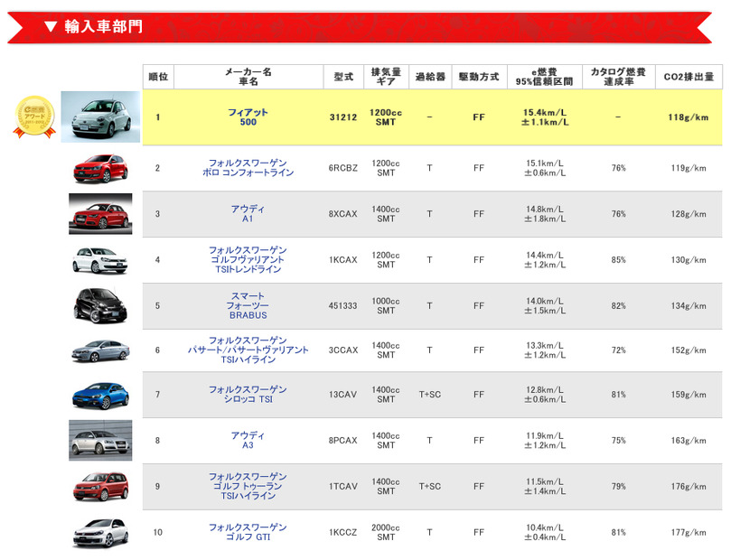This screenshot has height=560, width=731.
Task: Select model code 3CCAX cell
Action: 343,350
